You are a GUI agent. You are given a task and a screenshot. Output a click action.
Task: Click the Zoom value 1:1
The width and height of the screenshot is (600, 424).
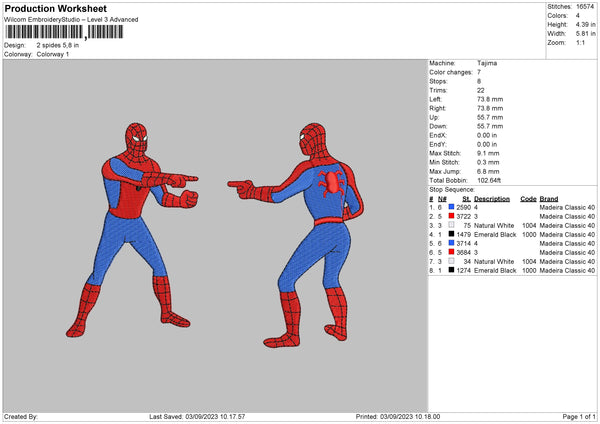[x=580, y=42]
